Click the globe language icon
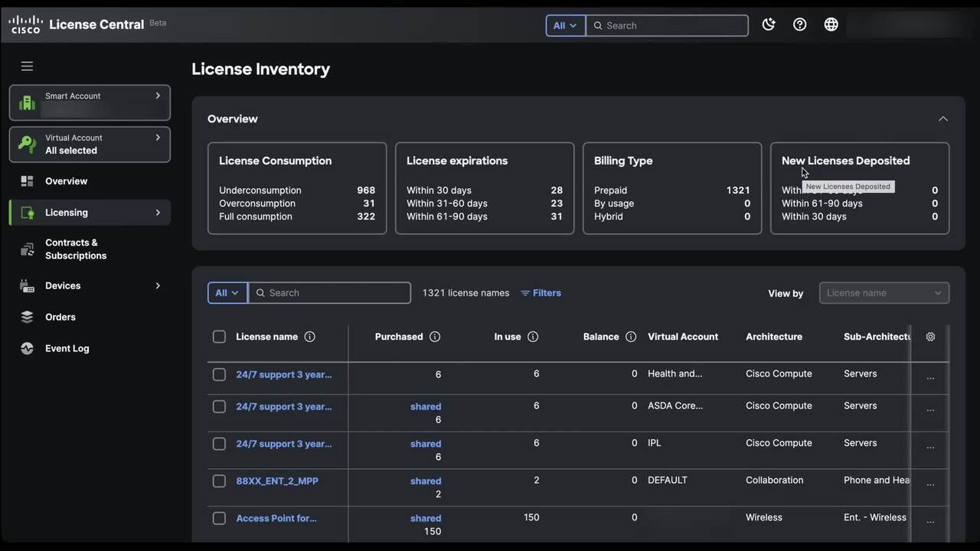Screen dimensions: 980x551 click(831, 24)
